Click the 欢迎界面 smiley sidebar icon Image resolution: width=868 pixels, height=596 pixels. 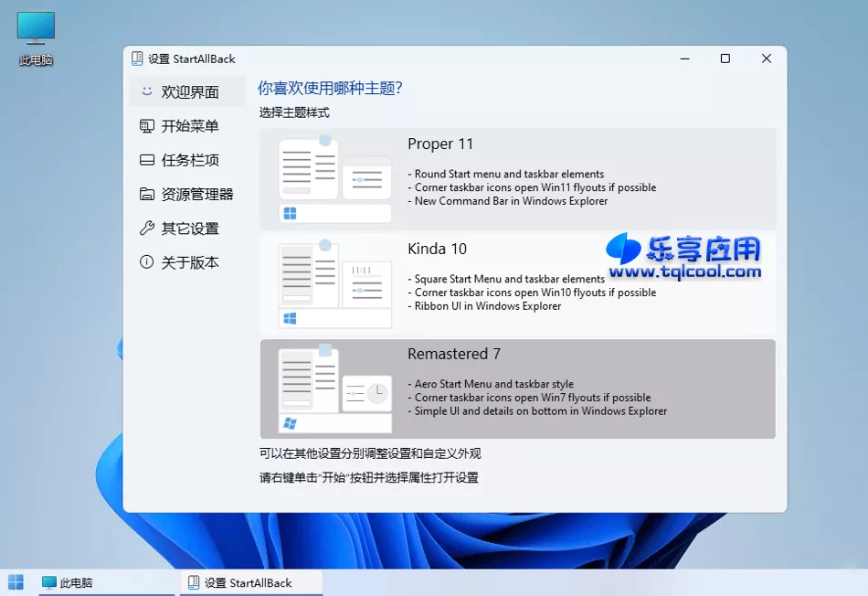pyautogui.click(x=146, y=91)
